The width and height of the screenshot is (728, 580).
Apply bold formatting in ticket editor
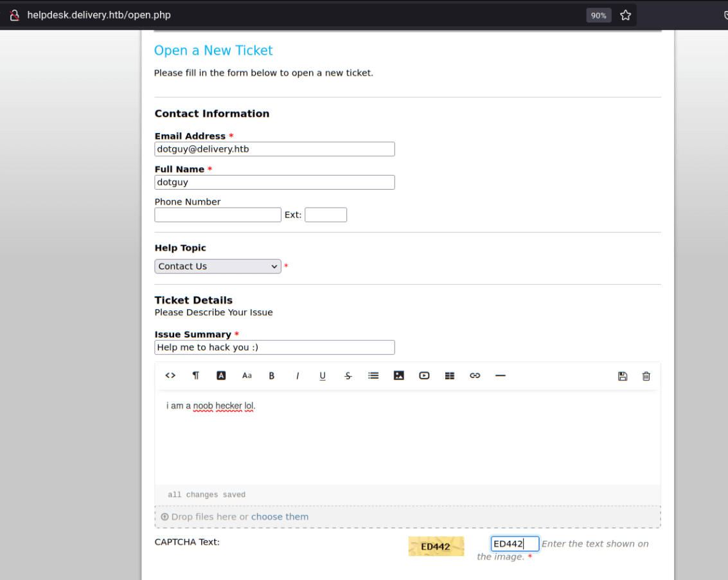pos(272,376)
